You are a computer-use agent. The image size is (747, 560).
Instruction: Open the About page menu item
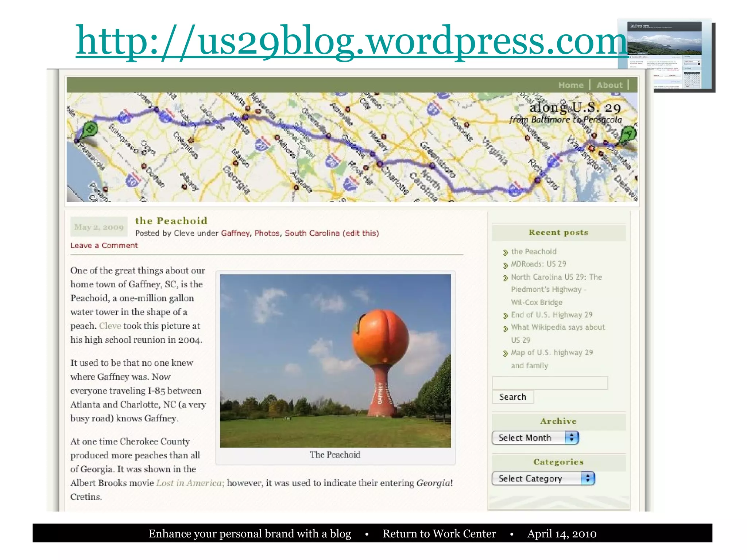(609, 85)
